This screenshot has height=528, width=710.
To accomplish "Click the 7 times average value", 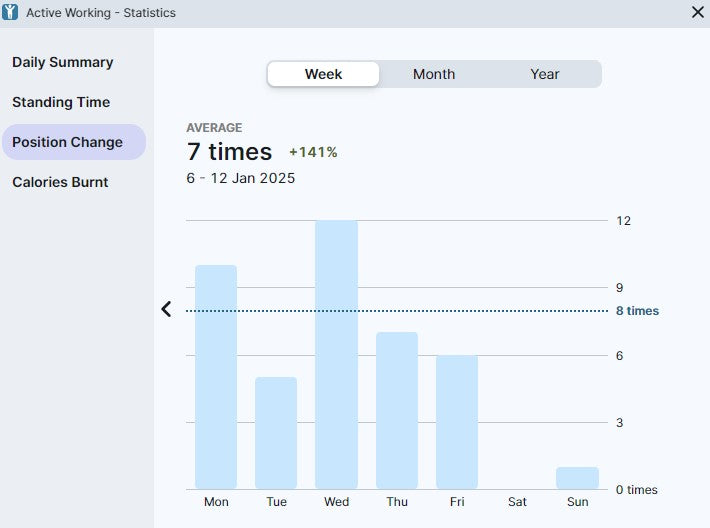I will click(229, 152).
